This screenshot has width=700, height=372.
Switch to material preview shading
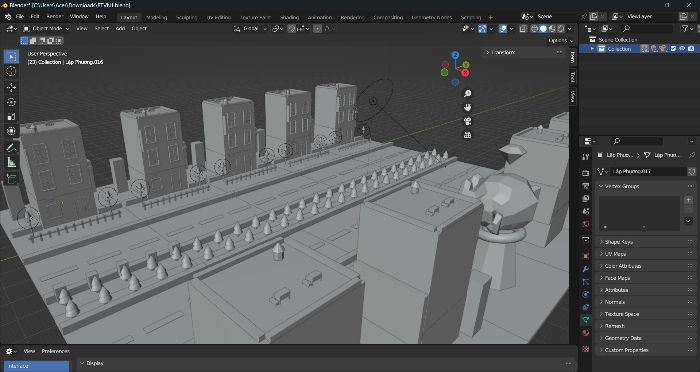(552, 29)
